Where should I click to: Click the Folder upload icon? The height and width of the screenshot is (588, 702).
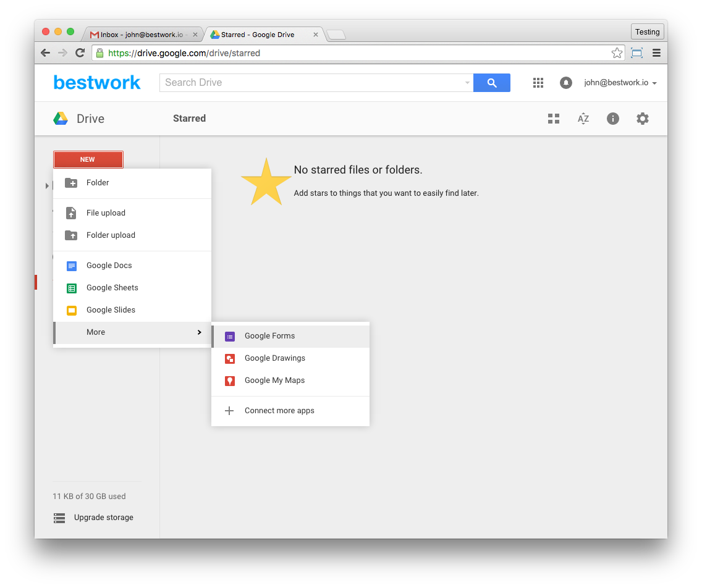pos(71,235)
